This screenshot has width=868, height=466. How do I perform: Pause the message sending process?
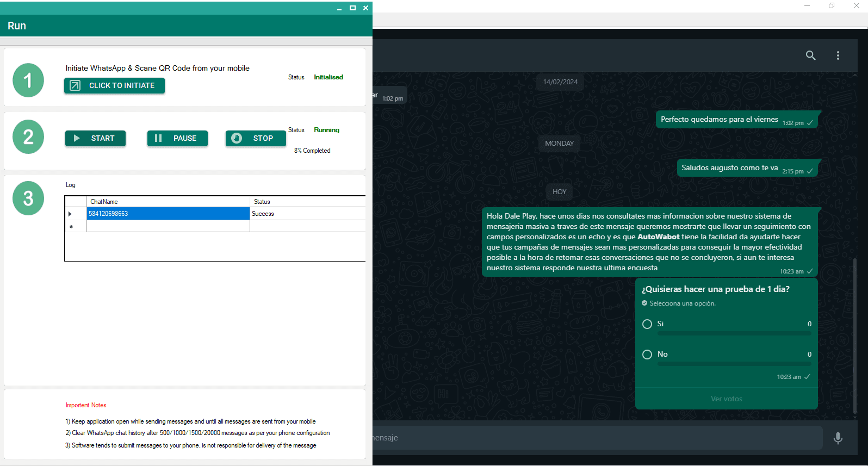(177, 139)
